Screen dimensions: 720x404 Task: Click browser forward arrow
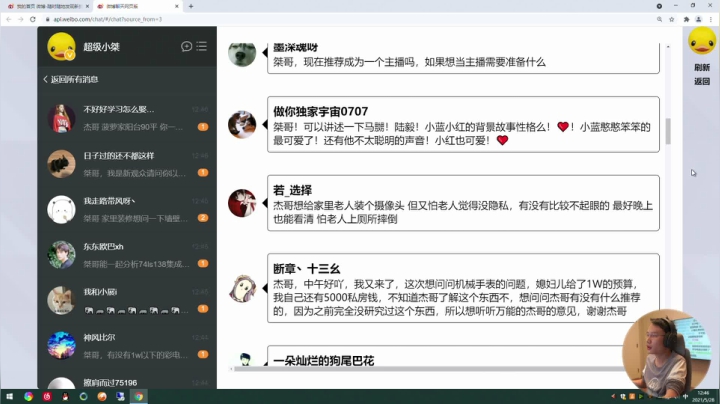click(21, 19)
